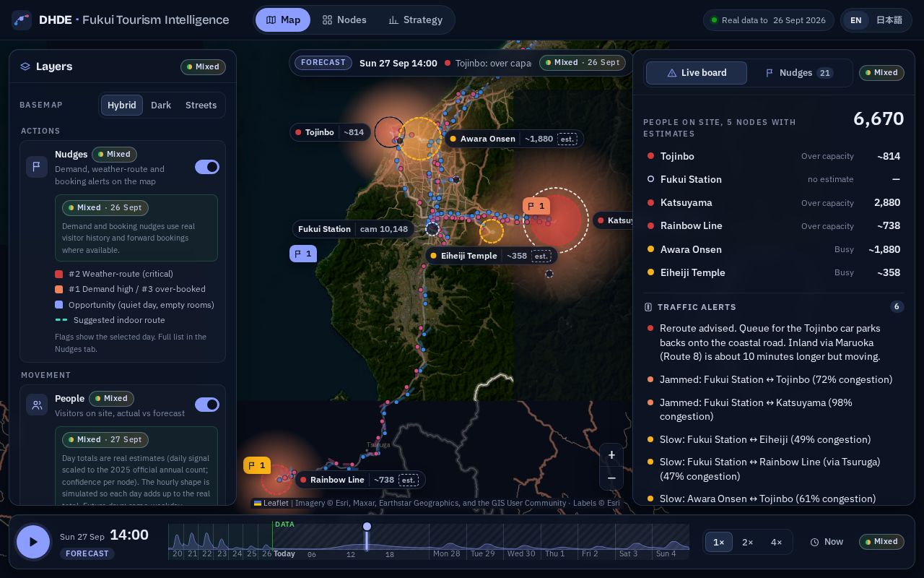Play the timeline forecast

[x=33, y=542]
